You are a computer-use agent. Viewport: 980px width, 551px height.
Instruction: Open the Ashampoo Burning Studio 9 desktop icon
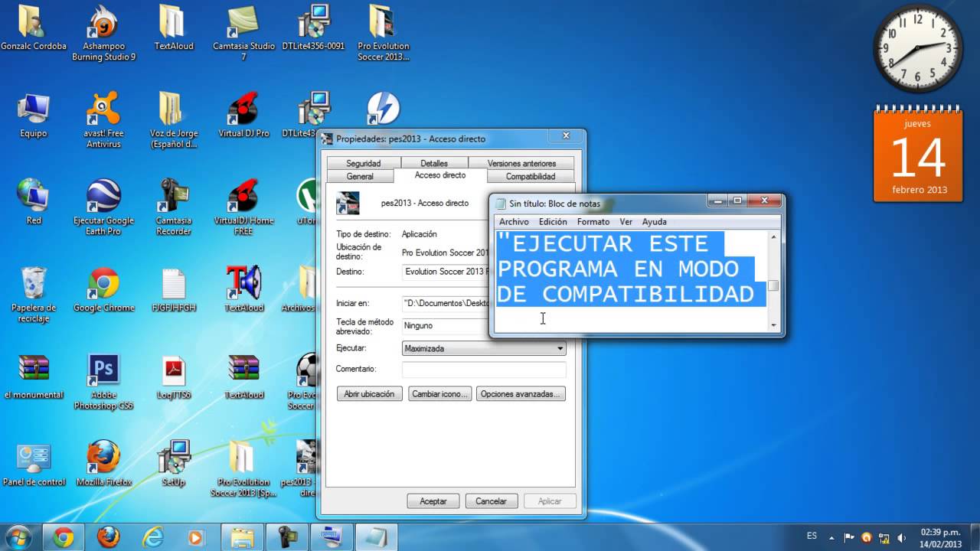(103, 34)
